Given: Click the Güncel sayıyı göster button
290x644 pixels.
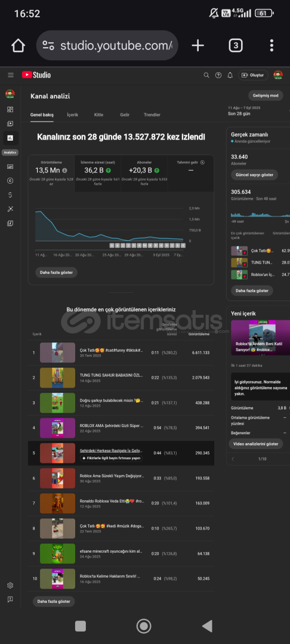Looking at the screenshot, I should point(254,175).
